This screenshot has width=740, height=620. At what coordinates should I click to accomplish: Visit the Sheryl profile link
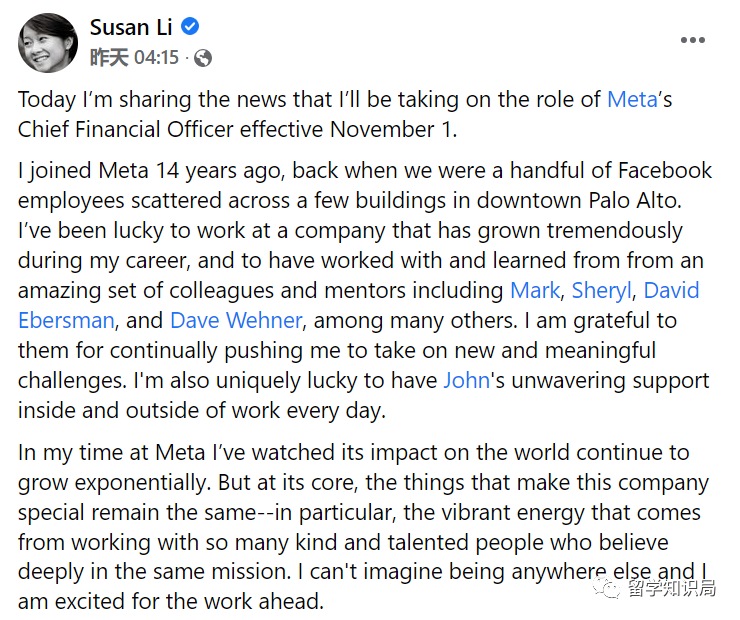click(602, 291)
